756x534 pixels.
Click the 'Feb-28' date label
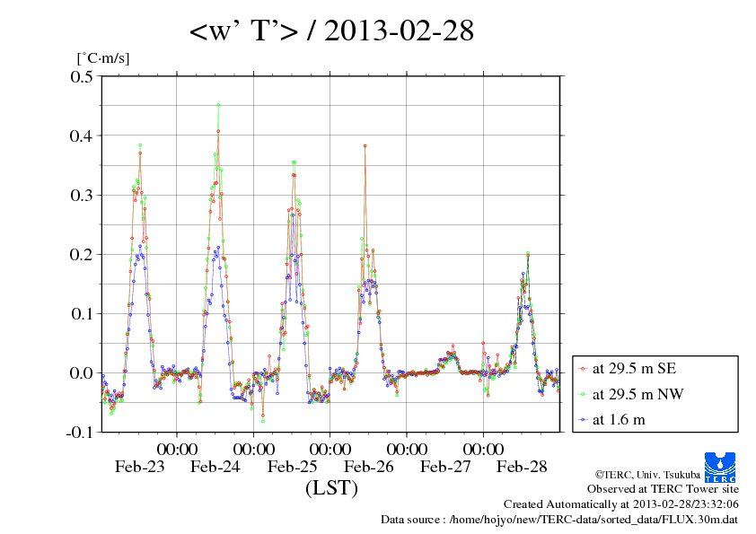click(522, 467)
